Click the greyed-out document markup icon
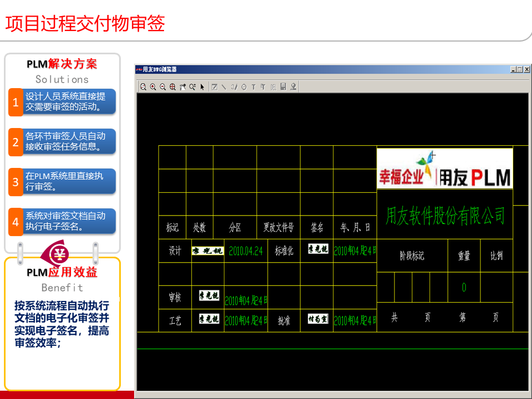 273,87
